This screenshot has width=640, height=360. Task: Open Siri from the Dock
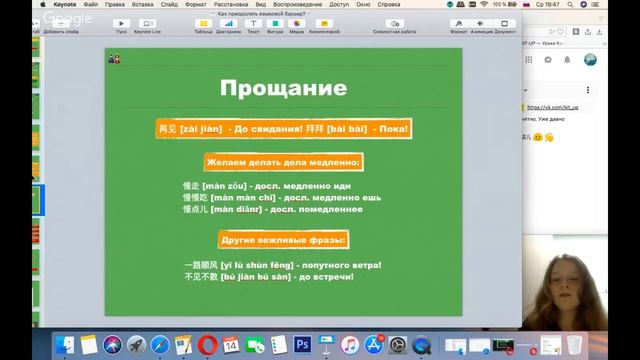coord(112,345)
